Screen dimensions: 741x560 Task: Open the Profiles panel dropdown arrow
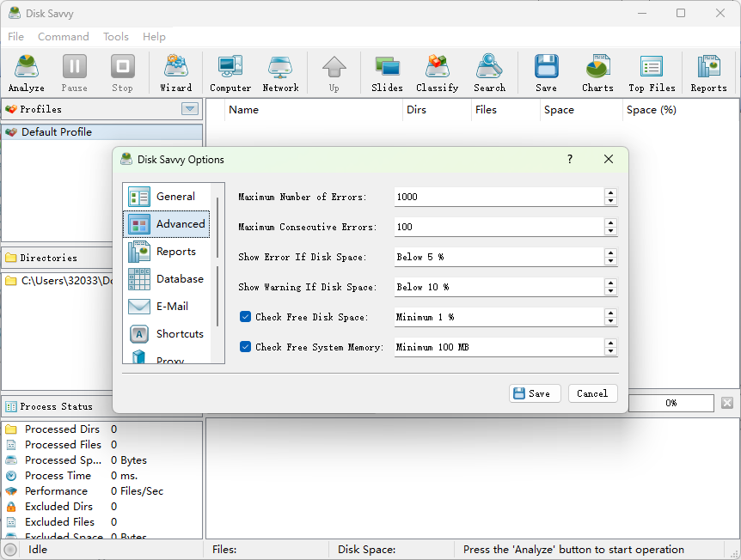[189, 109]
